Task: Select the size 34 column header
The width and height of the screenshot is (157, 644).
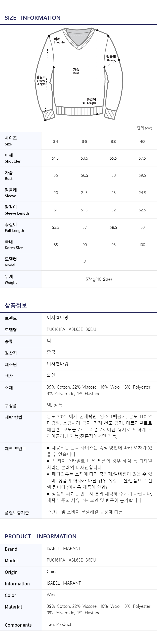Action: [x=56, y=141]
